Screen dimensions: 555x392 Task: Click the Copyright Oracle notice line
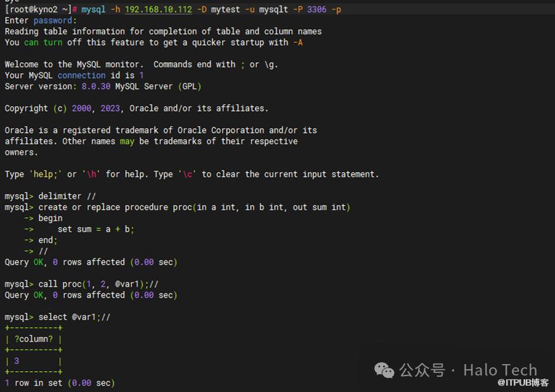[x=136, y=108]
